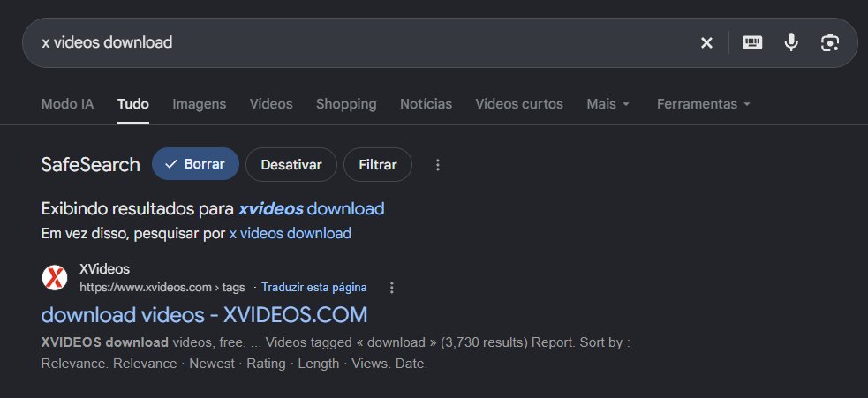Image resolution: width=868 pixels, height=398 pixels.
Task: Click 'Traduzir esta página' link
Action: tap(313, 288)
